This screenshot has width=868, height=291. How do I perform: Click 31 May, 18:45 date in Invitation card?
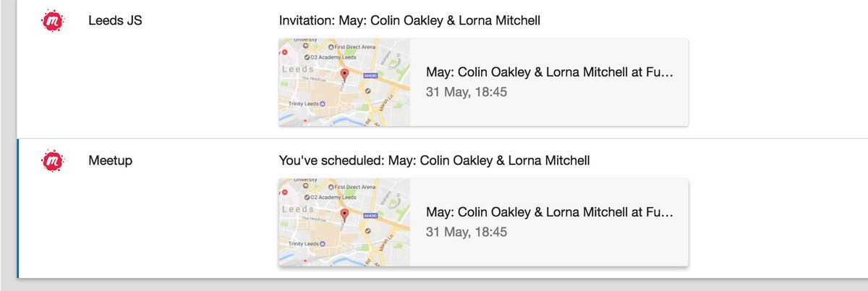point(467,93)
